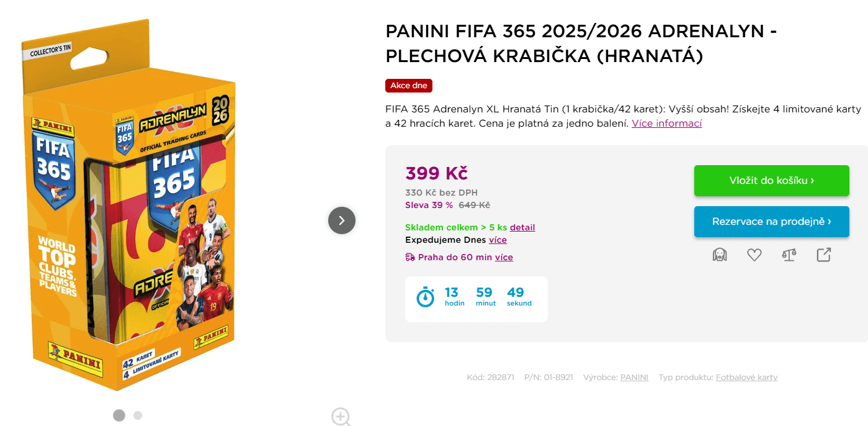Expand shipping info via více next to Expedujeme

[498, 240]
